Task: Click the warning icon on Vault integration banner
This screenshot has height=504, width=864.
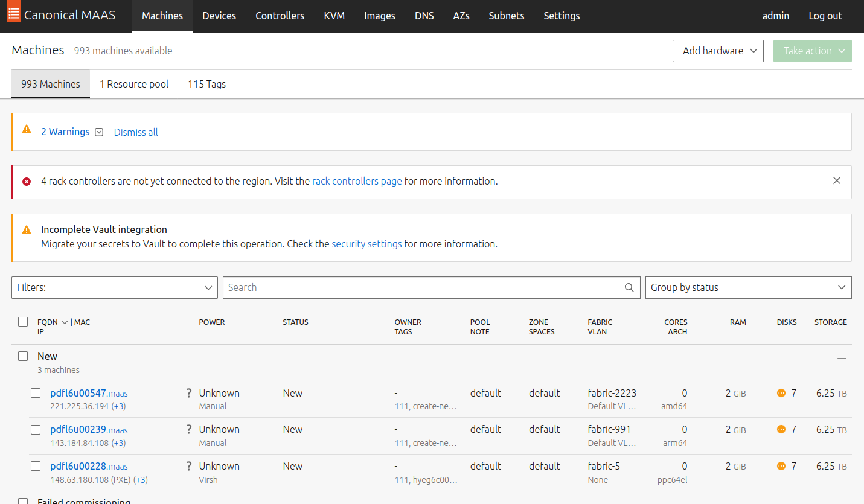Action: click(x=26, y=230)
